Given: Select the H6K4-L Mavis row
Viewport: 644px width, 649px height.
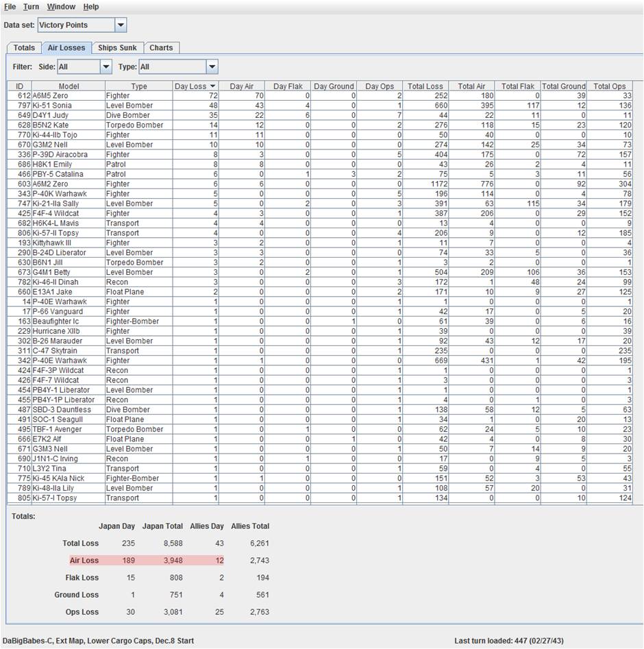Looking at the screenshot, I should (x=320, y=223).
